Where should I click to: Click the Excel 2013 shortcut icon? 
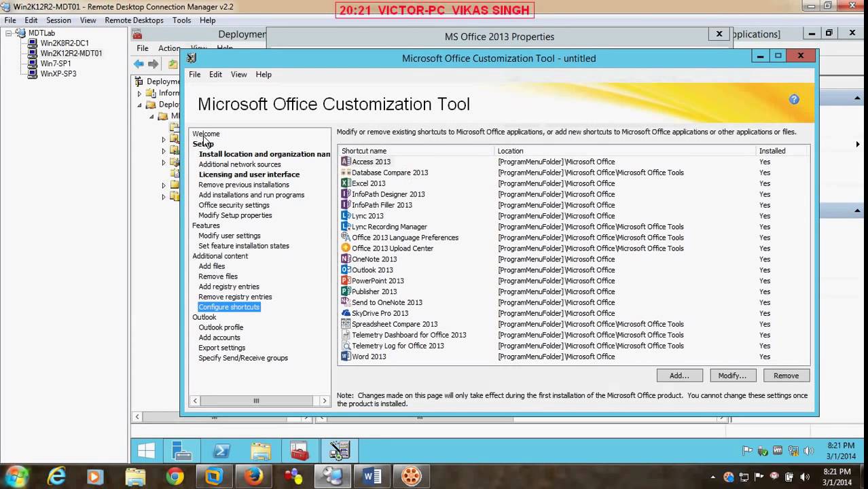tap(346, 183)
